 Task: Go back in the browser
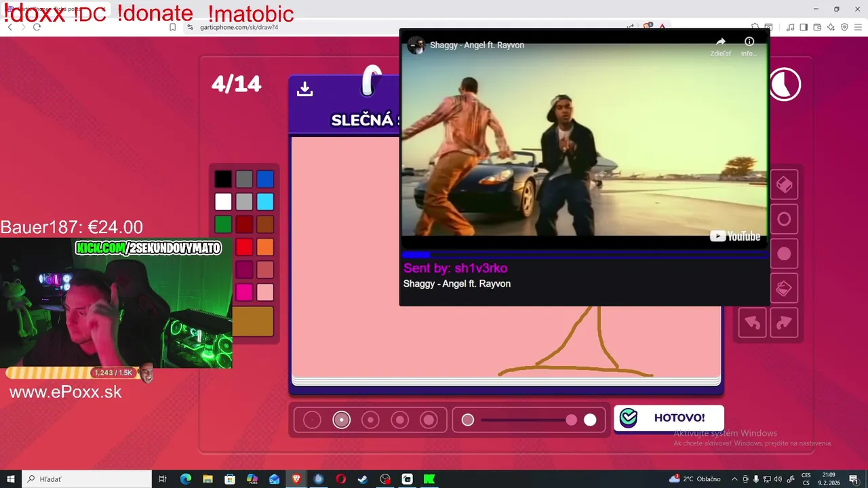pyautogui.click(x=9, y=27)
